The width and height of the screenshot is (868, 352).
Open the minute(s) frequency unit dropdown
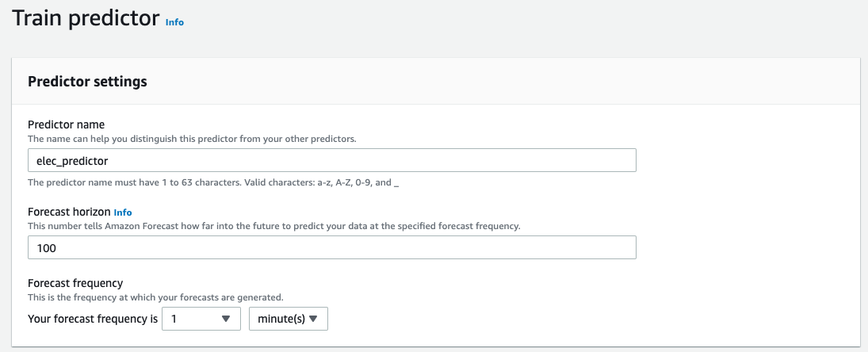(288, 319)
